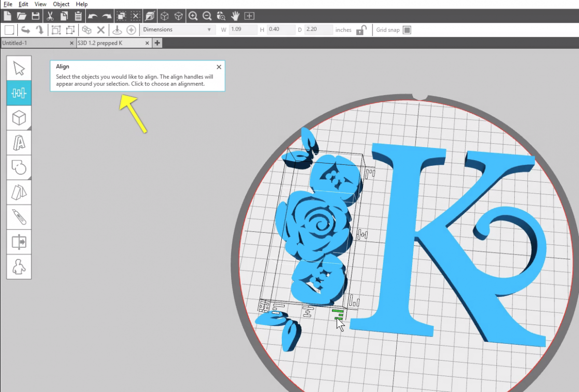Click the vertical middle align handle
Viewport: 579px width, 392px height.
point(362,235)
